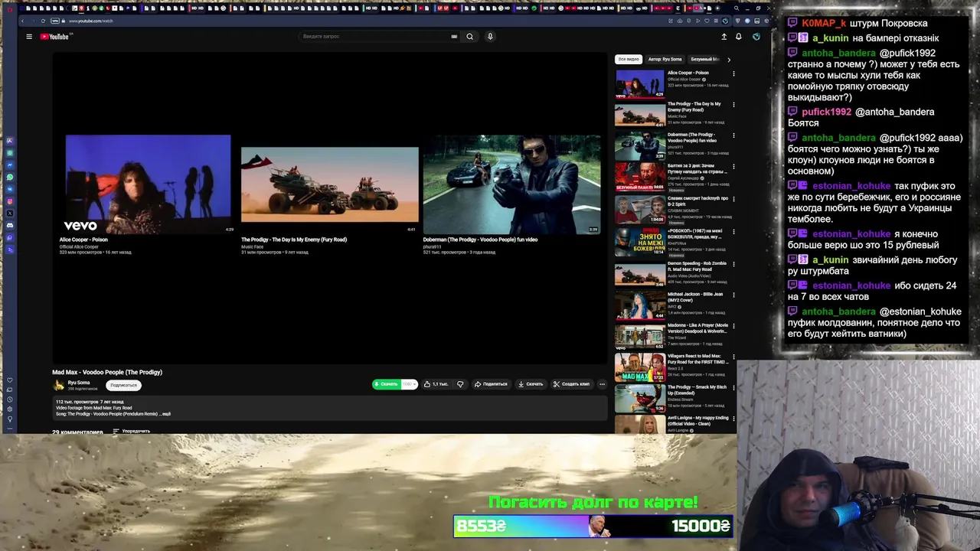
Task: Open the account avatar menu
Action: (x=756, y=36)
